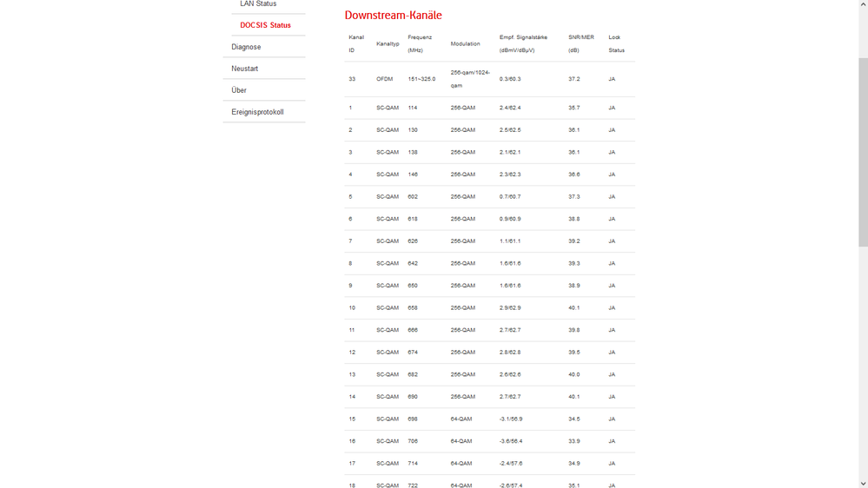Open the Über menu entry
The height and width of the screenshot is (488, 868).
[x=239, y=90]
